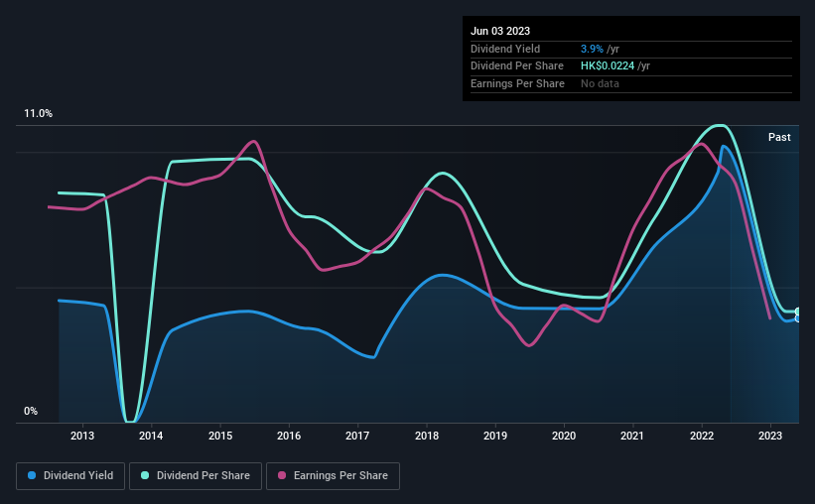Click the 3.9% dividend yield value
Screen dimensions: 815x504
pos(592,49)
